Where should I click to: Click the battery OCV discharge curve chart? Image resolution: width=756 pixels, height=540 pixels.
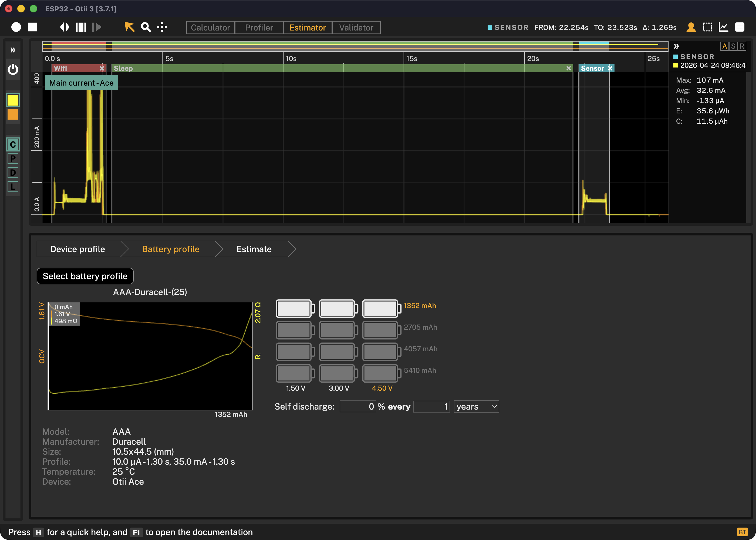click(x=150, y=356)
